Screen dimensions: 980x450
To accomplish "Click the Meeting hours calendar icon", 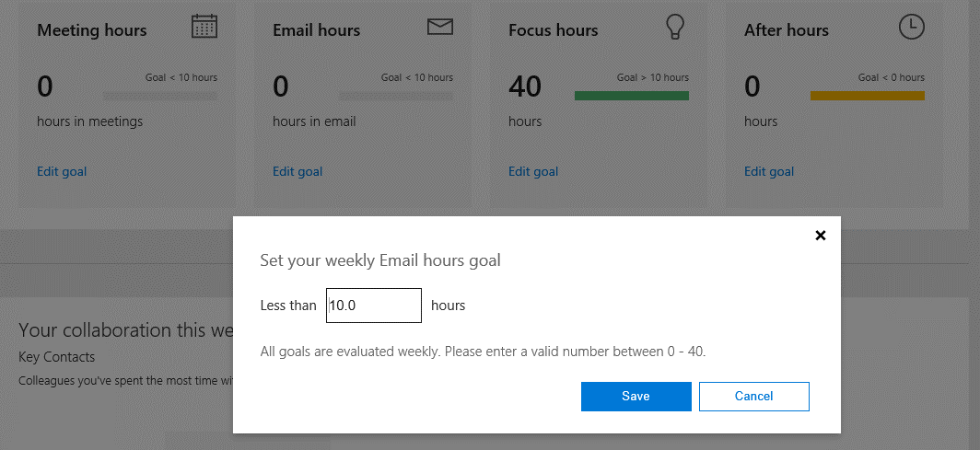I will tap(204, 27).
